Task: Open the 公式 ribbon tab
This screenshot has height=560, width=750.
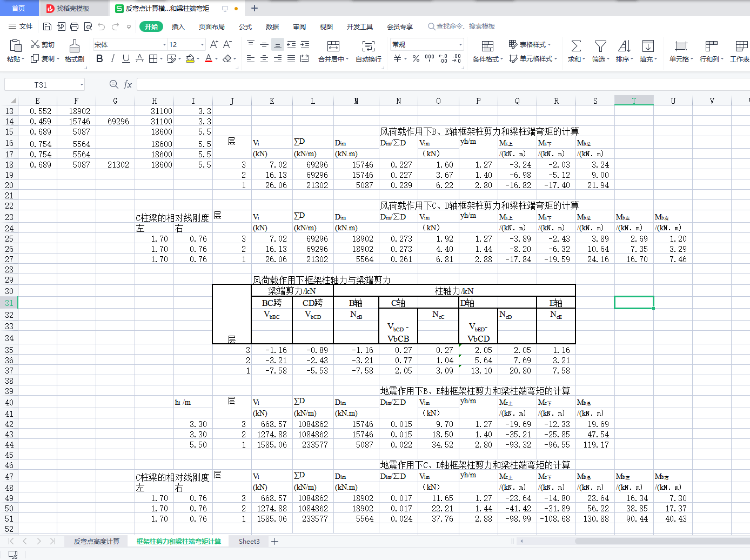Action: [x=245, y=26]
